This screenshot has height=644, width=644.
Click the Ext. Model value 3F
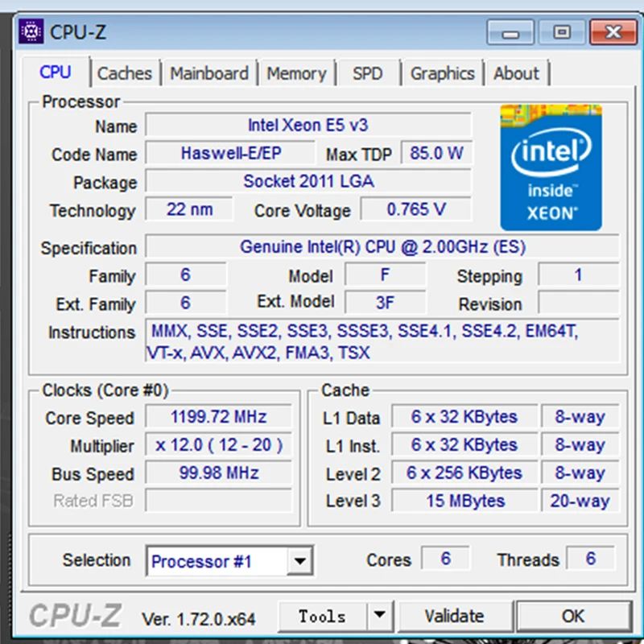386,303
